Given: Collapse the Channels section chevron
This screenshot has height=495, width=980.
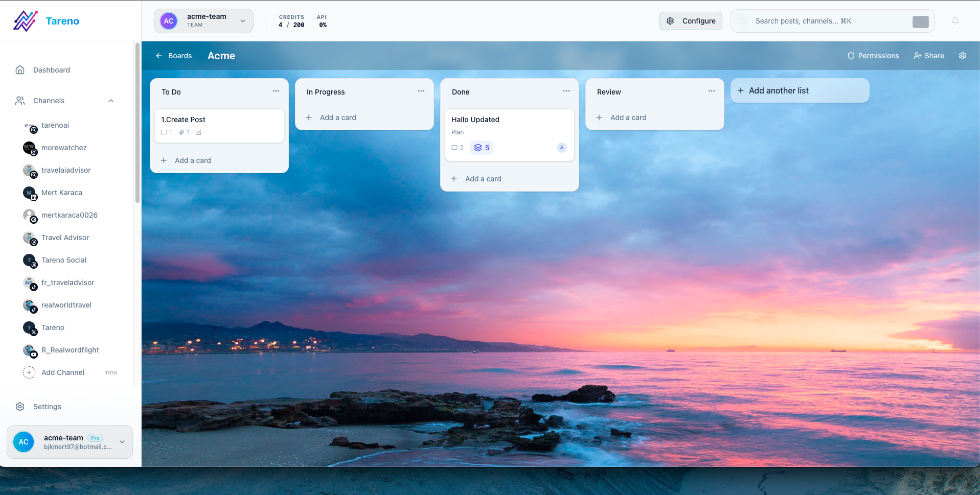Looking at the screenshot, I should [111, 101].
